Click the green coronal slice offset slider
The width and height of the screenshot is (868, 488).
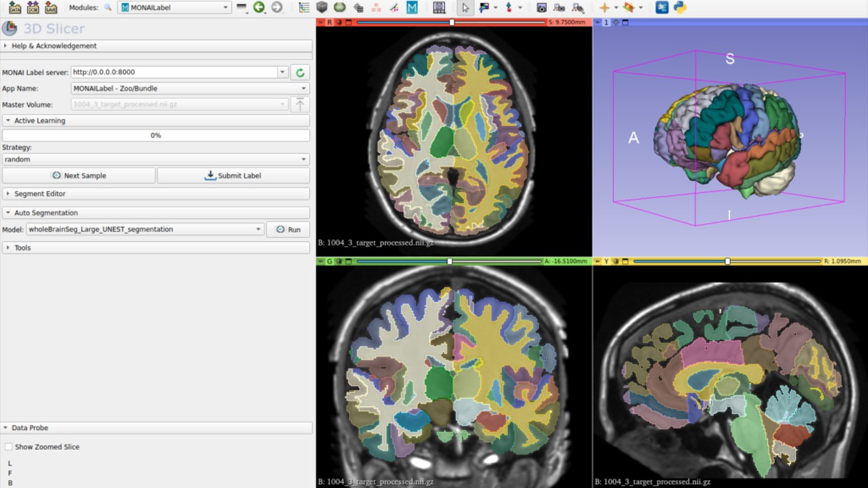[449, 261]
